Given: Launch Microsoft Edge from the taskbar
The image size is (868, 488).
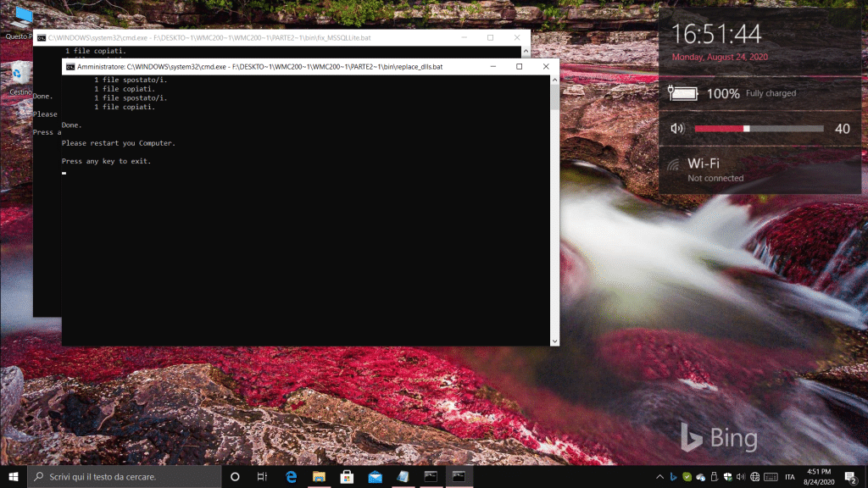Looking at the screenshot, I should [x=292, y=477].
